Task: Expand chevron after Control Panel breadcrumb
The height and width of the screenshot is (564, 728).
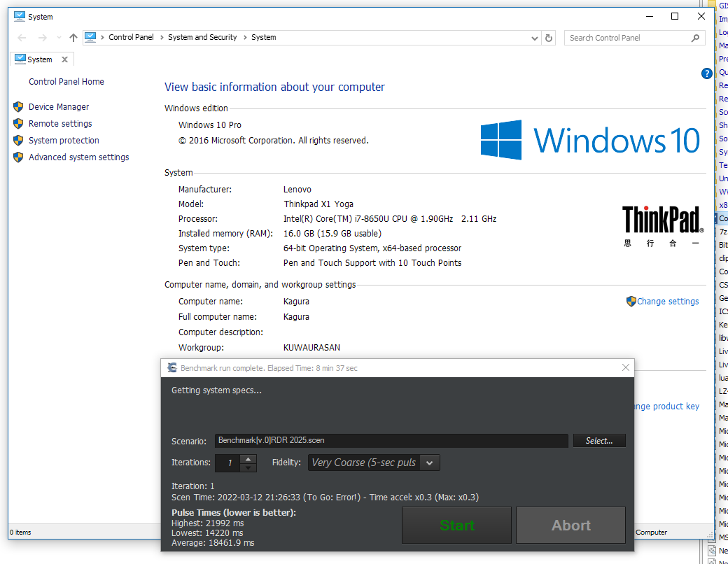Action: pos(161,38)
